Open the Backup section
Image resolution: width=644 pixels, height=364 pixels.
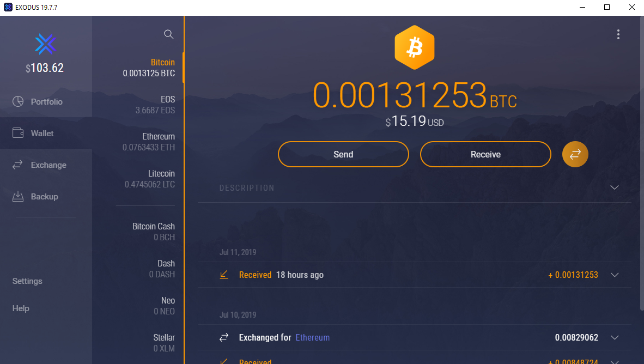(46, 196)
